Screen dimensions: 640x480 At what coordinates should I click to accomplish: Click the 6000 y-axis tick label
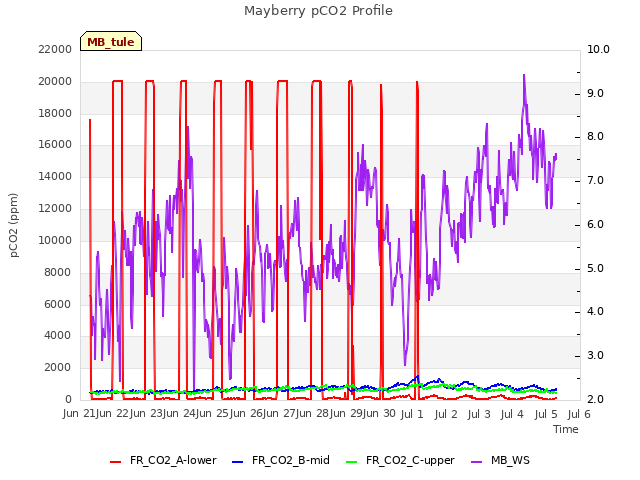coord(58,304)
